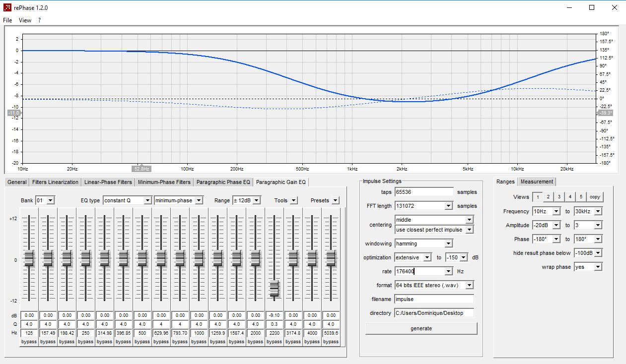Toggle bypass under the 125 Hz band
626x364 pixels.
pyautogui.click(x=29, y=342)
